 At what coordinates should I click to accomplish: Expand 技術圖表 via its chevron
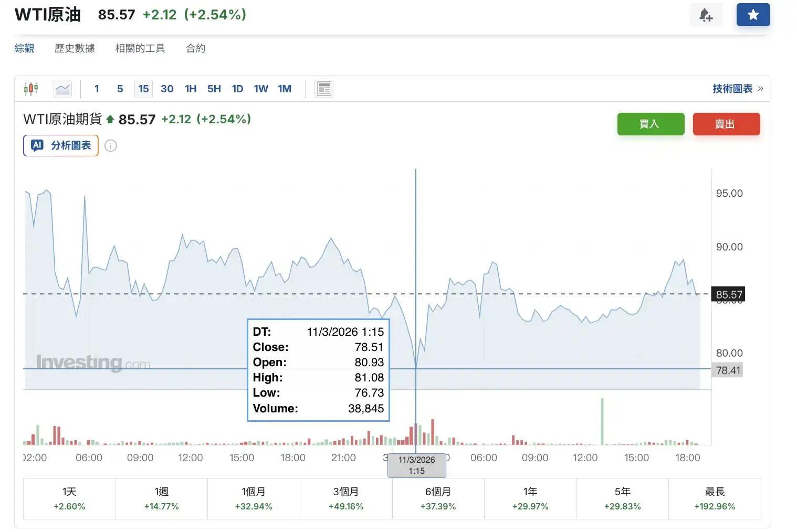pyautogui.click(x=760, y=89)
